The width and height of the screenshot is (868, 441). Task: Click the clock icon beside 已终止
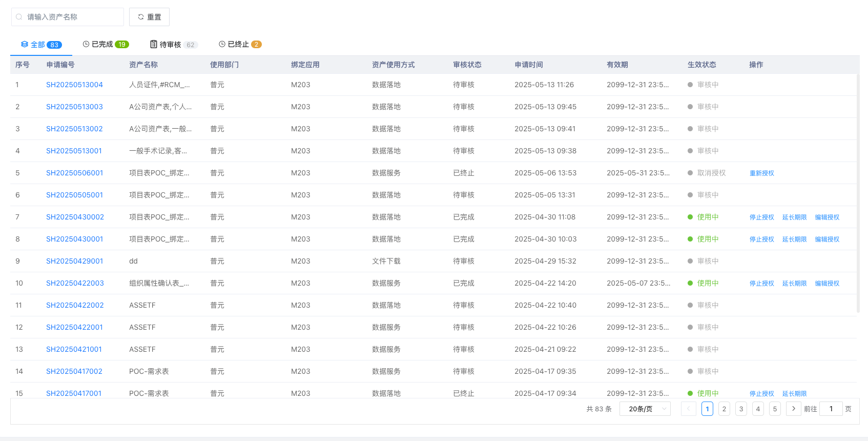[x=222, y=44]
